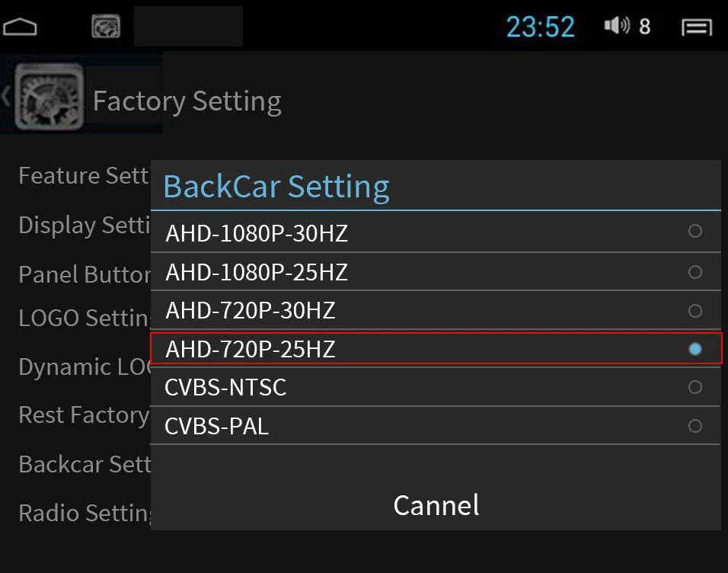Tap Rest Factory option
This screenshot has height=573, width=728.
84,415
